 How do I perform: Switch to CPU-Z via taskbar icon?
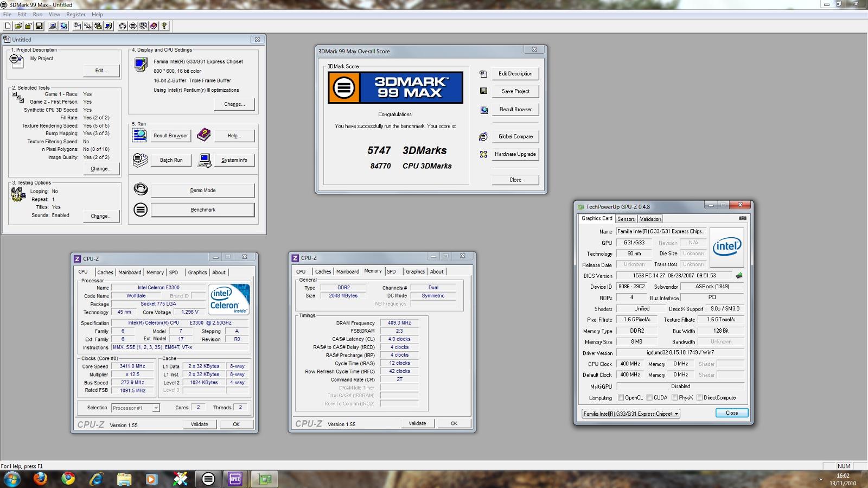coord(235,479)
